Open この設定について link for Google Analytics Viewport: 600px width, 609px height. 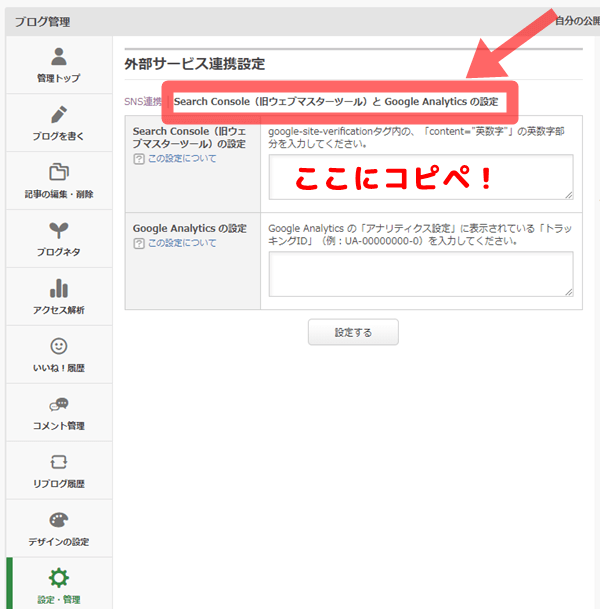(x=182, y=243)
